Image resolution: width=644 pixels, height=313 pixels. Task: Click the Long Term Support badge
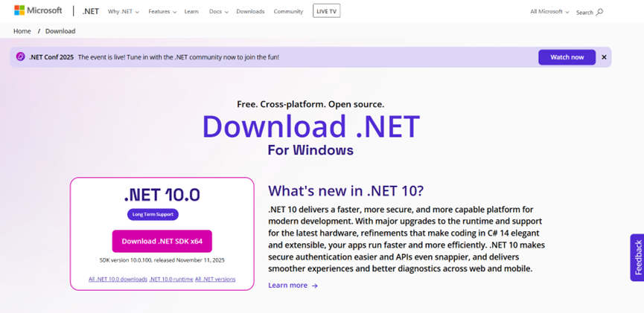pyautogui.click(x=153, y=214)
